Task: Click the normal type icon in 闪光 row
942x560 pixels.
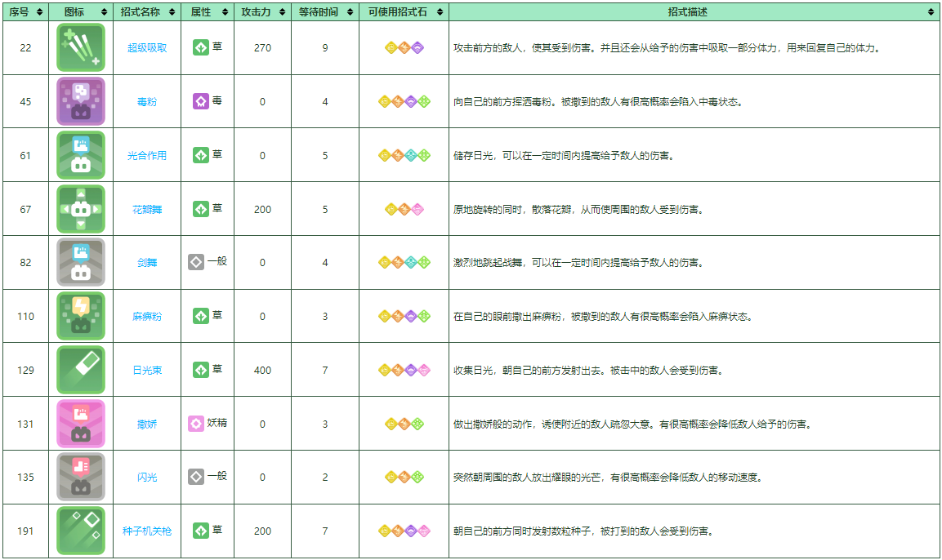Action: [196, 478]
